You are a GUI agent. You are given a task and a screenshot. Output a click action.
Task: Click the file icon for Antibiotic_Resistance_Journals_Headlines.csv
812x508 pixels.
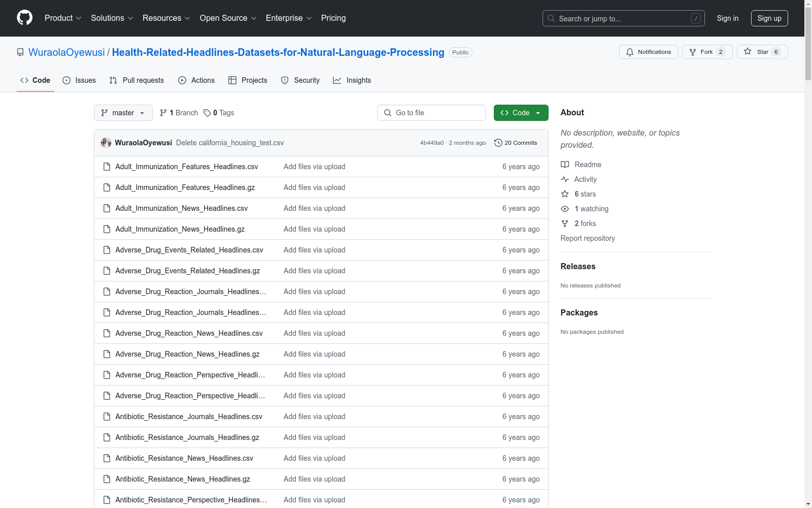tap(107, 417)
